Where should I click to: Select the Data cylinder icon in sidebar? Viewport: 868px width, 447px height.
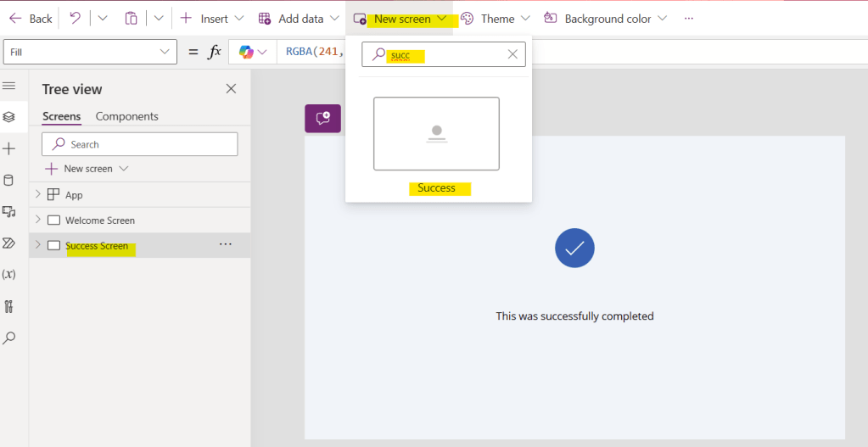tap(9, 180)
